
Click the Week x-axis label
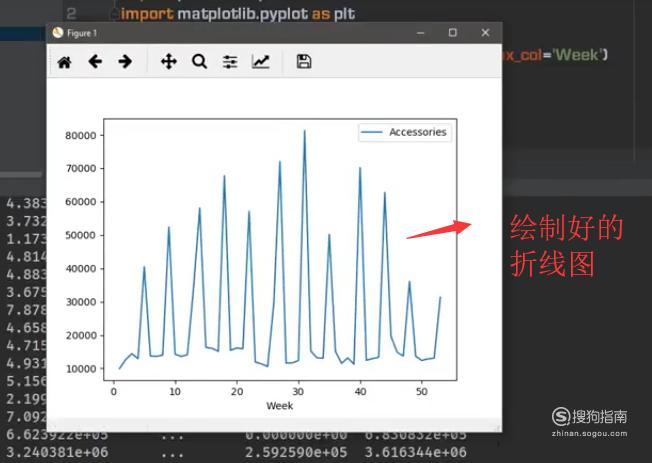click(279, 406)
